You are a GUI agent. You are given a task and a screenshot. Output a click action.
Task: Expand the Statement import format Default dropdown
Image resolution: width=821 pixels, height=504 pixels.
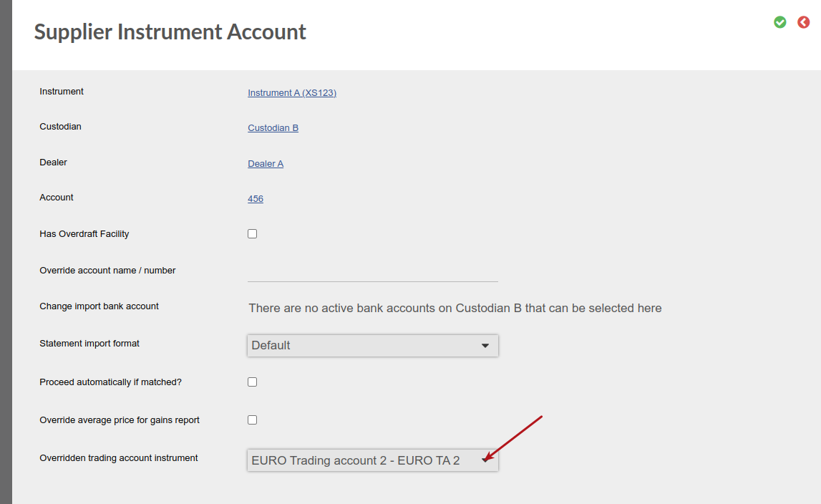click(372, 345)
